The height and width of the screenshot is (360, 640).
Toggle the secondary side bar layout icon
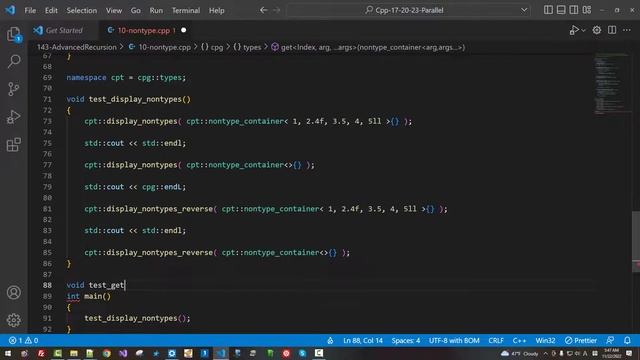(x=573, y=10)
